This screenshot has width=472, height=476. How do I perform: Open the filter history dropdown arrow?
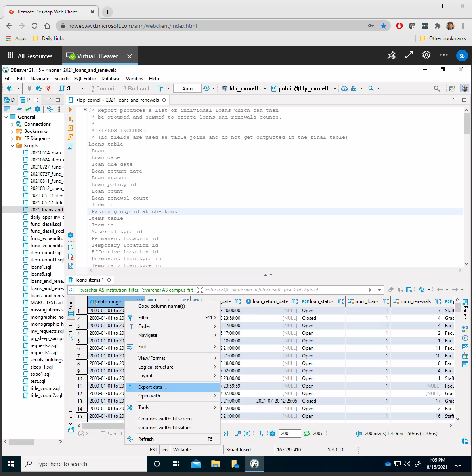coord(380,290)
